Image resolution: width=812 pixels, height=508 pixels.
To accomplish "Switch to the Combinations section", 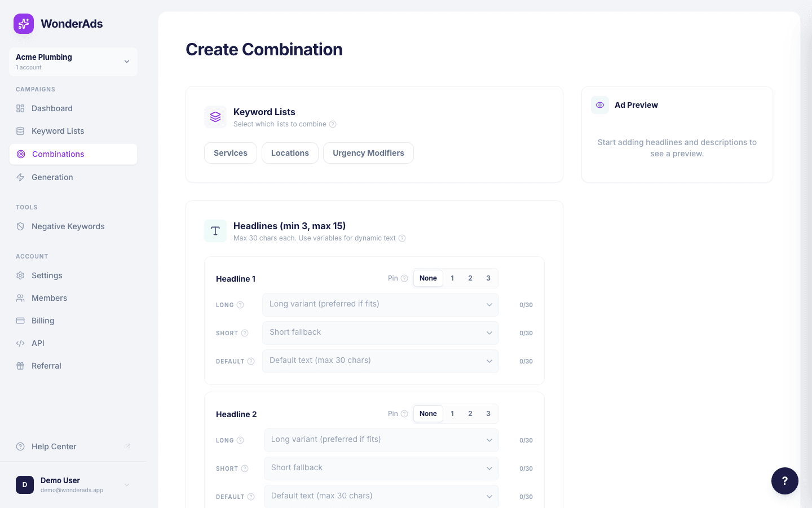I will tap(58, 154).
